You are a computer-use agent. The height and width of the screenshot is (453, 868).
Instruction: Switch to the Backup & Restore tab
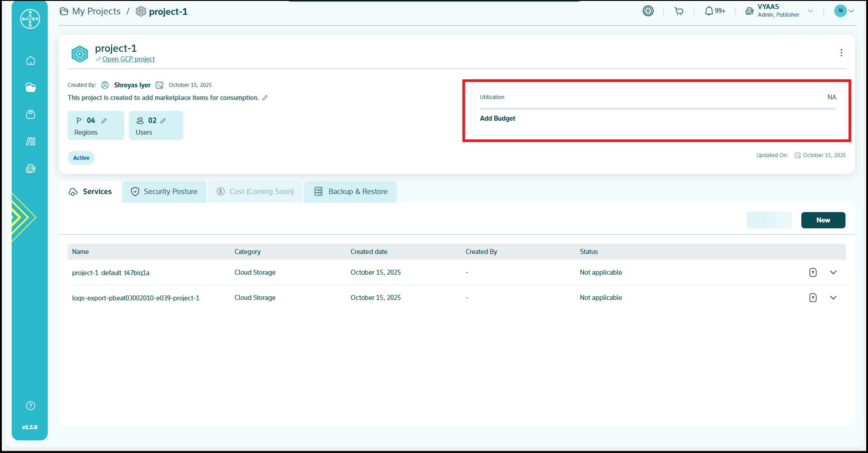[x=350, y=192]
